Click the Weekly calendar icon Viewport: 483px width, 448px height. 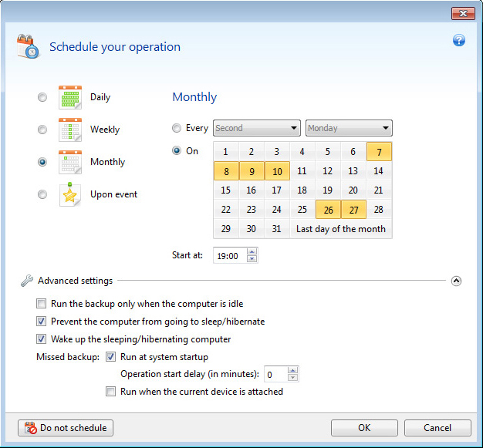point(70,130)
